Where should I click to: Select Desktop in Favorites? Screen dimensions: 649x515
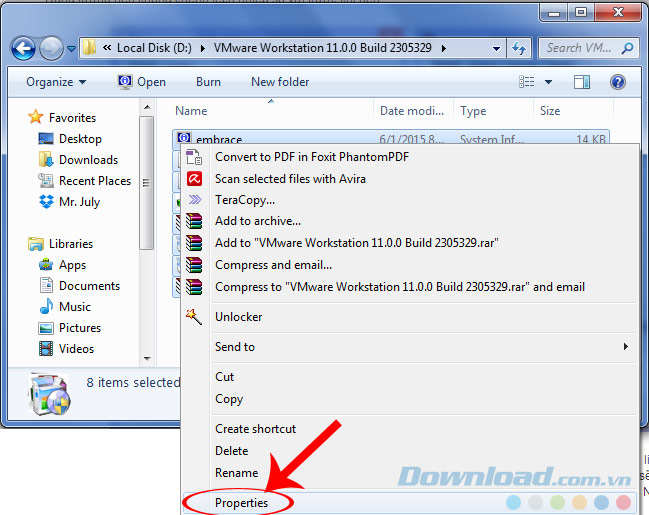(x=70, y=139)
